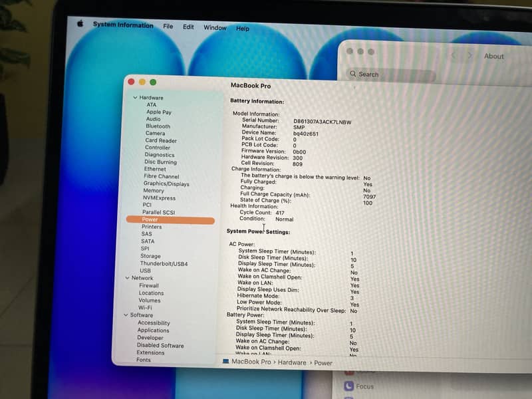Image resolution: width=532 pixels, height=399 pixels.
Task: Open the Apple menu
Action: 80,24
